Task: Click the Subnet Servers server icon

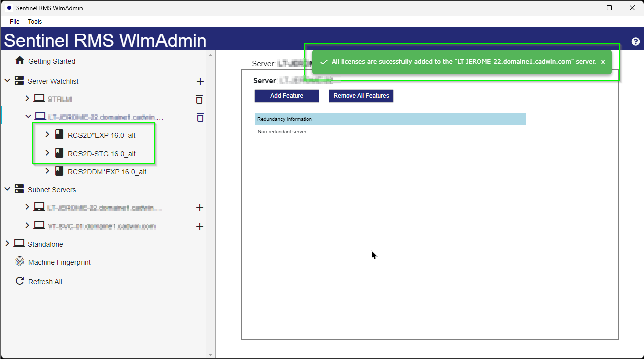Action: click(19, 189)
